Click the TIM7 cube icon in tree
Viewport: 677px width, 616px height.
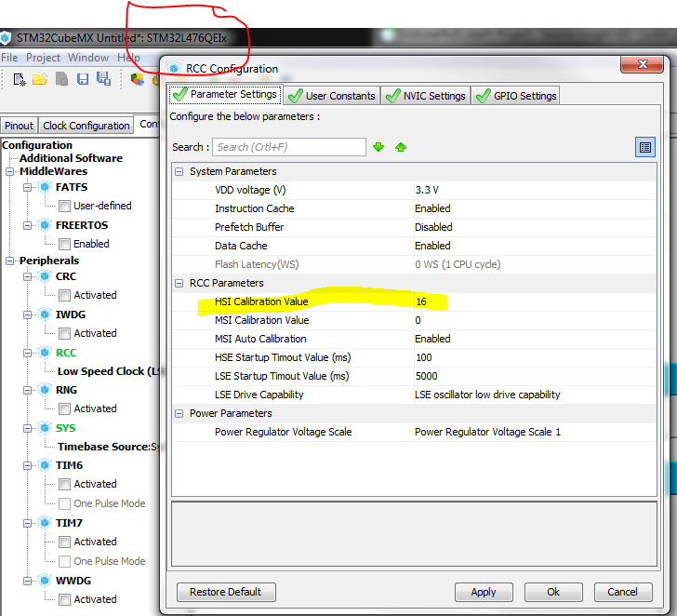point(45,523)
